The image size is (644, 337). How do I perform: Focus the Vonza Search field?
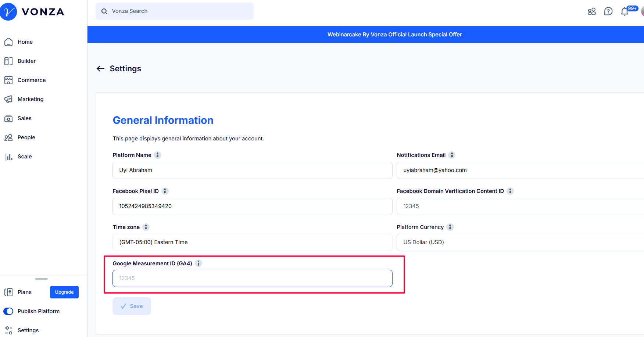point(175,11)
